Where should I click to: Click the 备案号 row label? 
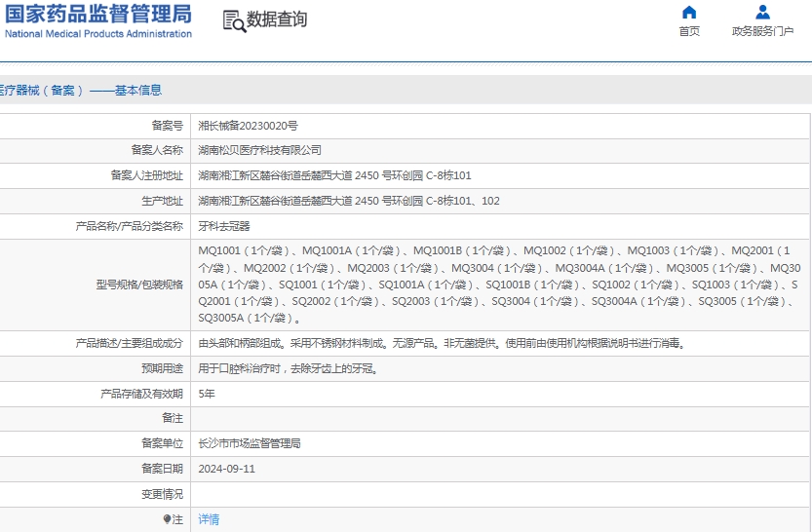click(168, 126)
